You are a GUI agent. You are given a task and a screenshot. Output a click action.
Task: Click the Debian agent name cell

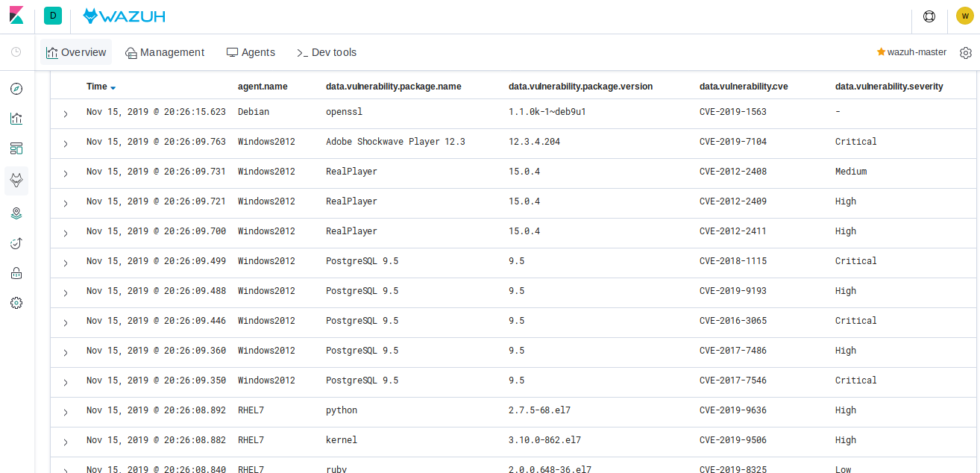[x=254, y=112]
